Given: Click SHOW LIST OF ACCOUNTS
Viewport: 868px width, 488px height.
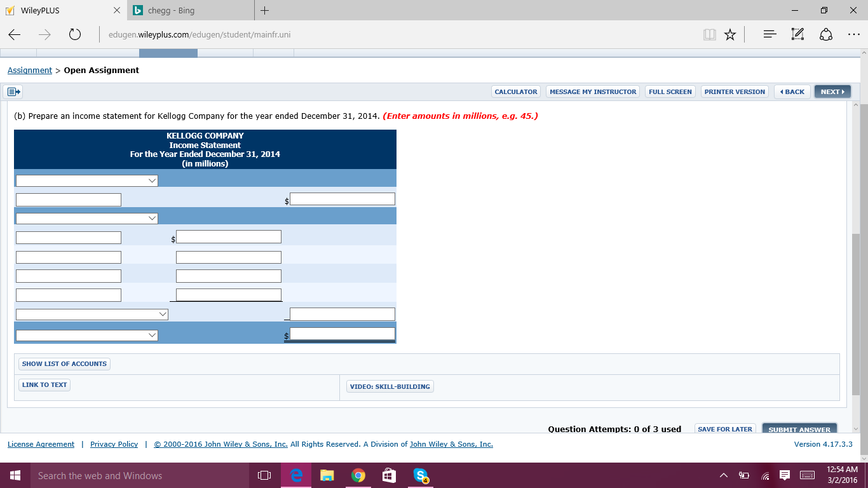Looking at the screenshot, I should click(64, 364).
